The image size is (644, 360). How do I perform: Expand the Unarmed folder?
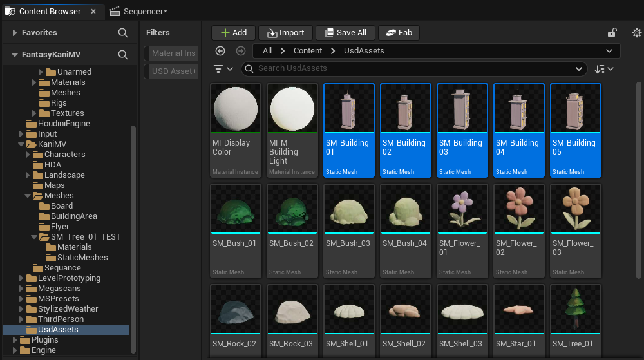[x=41, y=72]
